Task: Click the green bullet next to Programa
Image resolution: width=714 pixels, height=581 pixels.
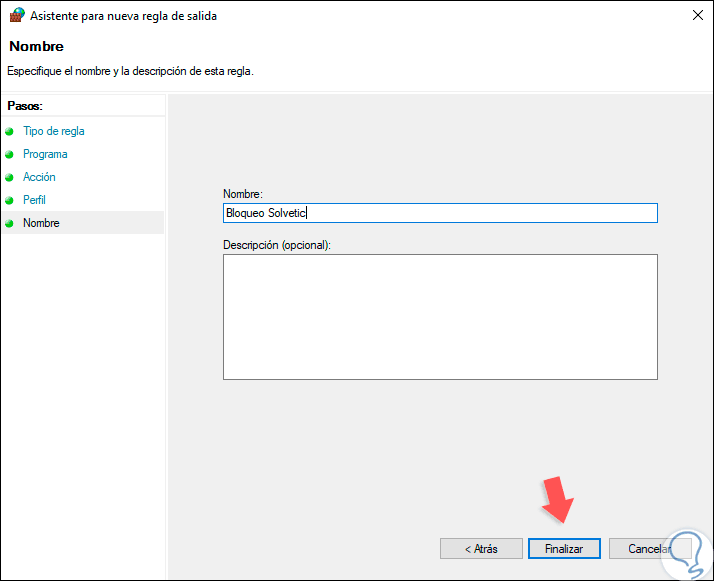Action: coord(10,154)
